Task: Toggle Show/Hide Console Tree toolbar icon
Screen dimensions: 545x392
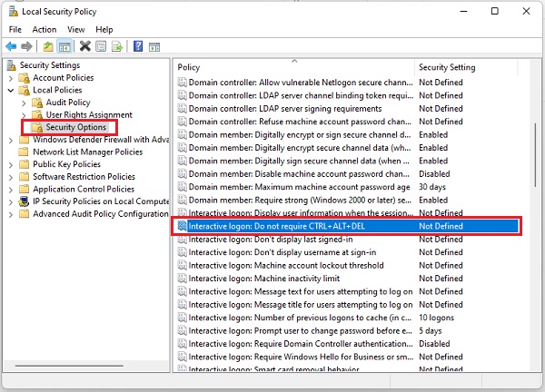Action: point(64,46)
